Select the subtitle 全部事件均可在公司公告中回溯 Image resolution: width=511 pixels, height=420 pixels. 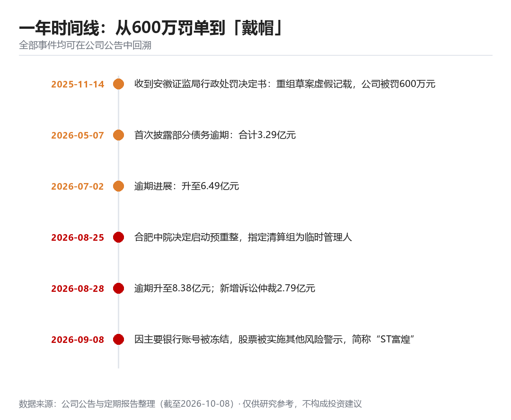(85, 45)
